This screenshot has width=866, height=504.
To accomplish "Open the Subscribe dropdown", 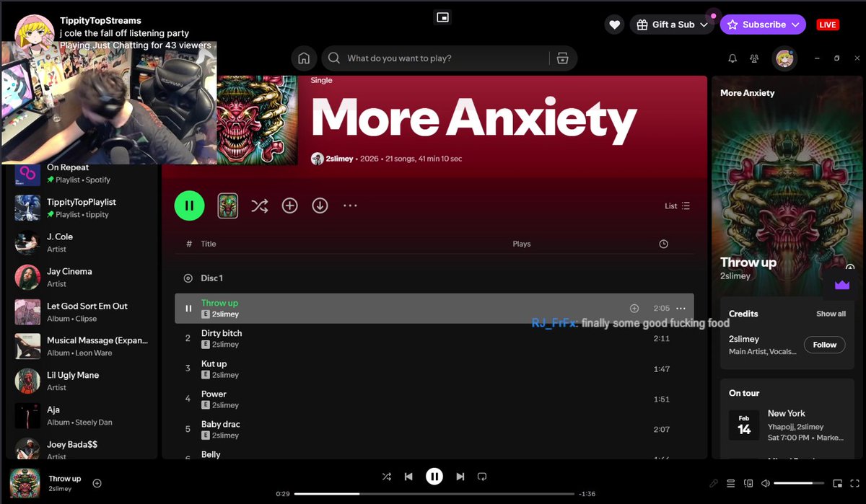I will (763, 25).
